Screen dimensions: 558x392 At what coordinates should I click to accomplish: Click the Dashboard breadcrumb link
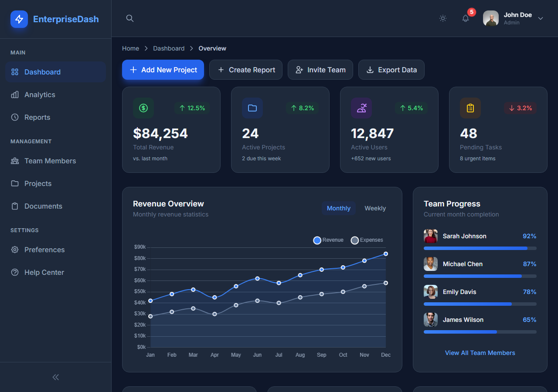tap(169, 48)
